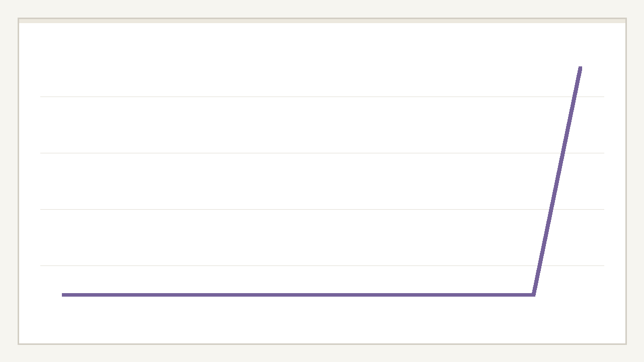The width and height of the screenshot is (644, 362).
Task: Click the second horizontal gridline from the top
Action: coord(302,153)
